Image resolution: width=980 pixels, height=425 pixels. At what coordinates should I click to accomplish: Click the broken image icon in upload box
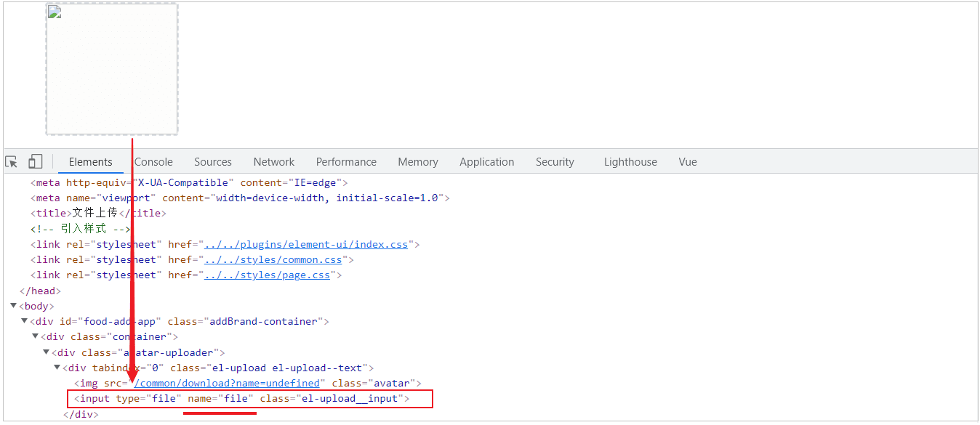coord(55,12)
